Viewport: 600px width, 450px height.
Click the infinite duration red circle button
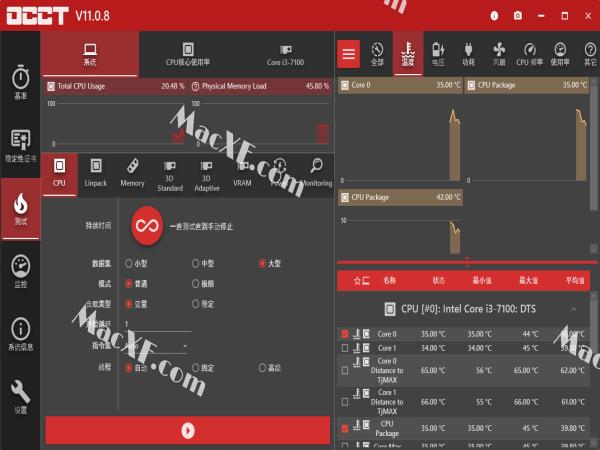coord(147,225)
